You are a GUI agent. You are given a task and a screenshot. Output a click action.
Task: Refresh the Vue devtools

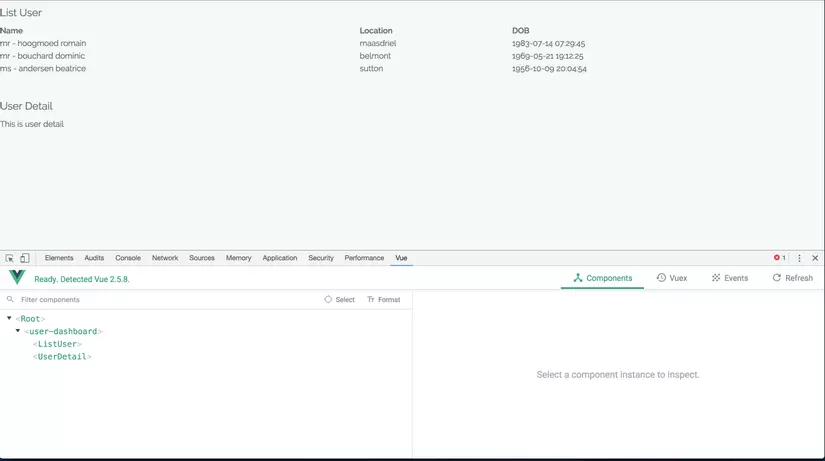(x=792, y=278)
